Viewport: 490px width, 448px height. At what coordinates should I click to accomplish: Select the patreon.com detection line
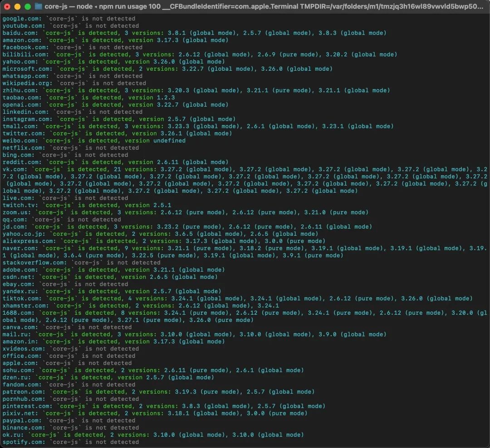point(158,392)
